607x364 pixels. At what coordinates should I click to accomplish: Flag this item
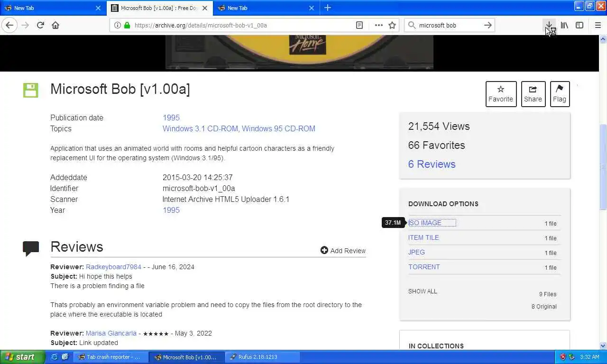click(x=560, y=94)
